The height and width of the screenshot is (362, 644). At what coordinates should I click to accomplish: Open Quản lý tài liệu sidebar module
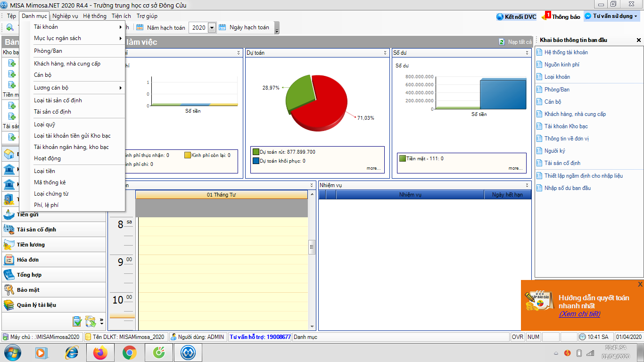tap(54, 305)
